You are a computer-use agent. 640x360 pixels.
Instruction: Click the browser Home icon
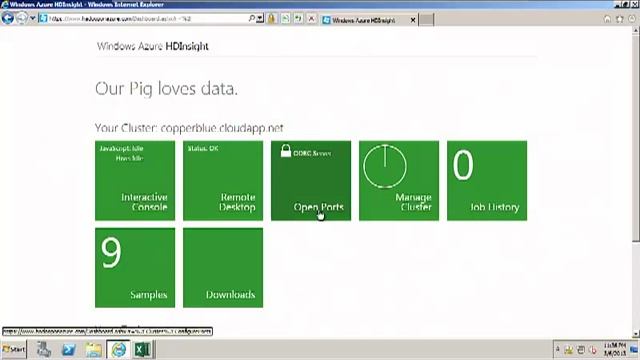tap(607, 19)
